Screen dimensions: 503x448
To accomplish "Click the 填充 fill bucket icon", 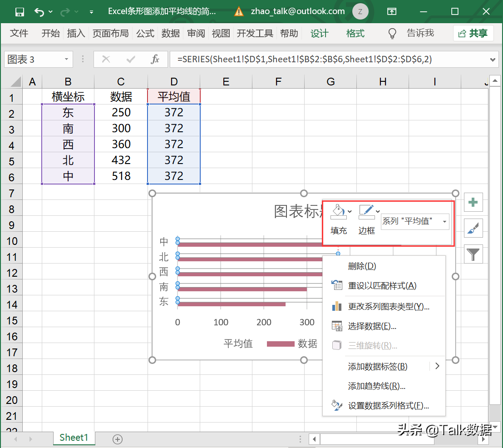I will pyautogui.click(x=338, y=212).
